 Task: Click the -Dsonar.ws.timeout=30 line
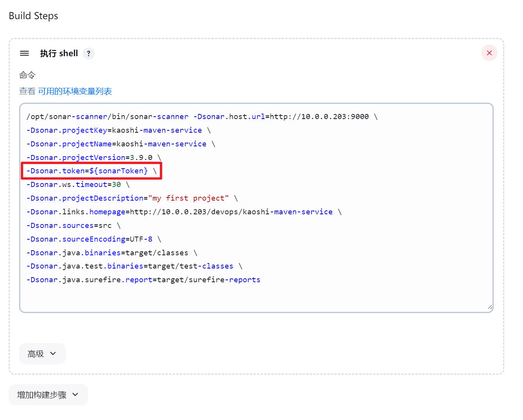point(78,185)
